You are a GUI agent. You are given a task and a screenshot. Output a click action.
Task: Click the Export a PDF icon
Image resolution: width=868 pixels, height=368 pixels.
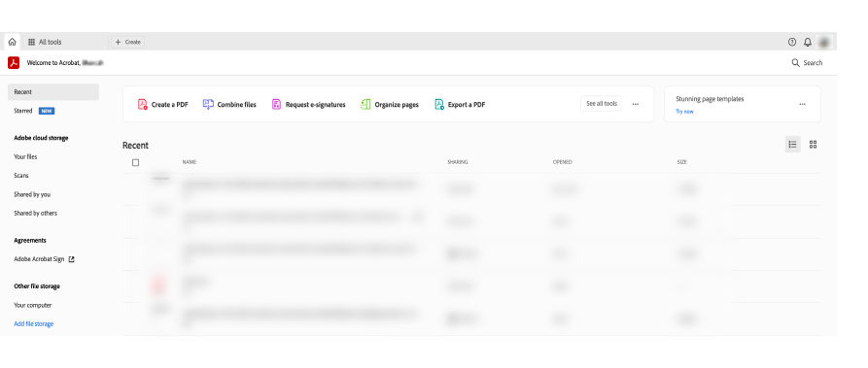(439, 104)
